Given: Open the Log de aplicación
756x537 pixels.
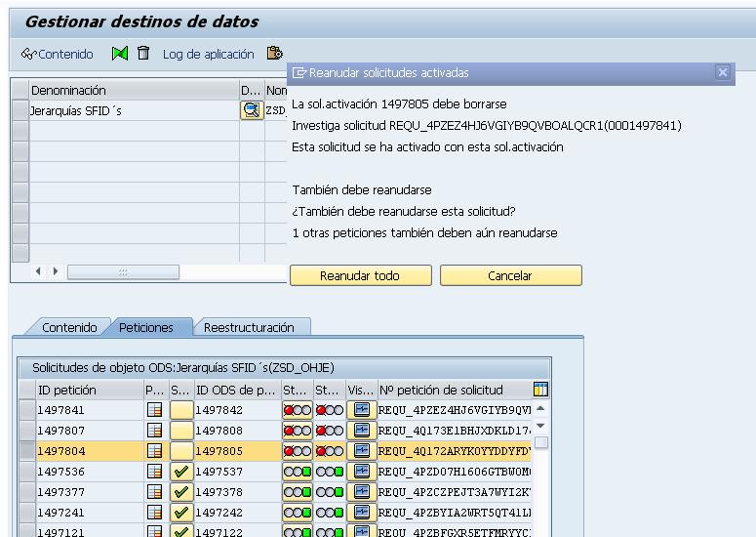Looking at the screenshot, I should pos(208,54).
